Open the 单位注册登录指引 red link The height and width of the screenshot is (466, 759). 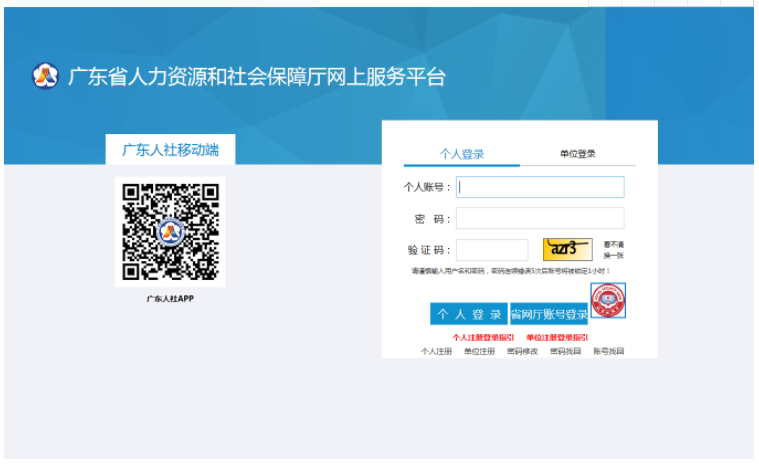[557, 337]
